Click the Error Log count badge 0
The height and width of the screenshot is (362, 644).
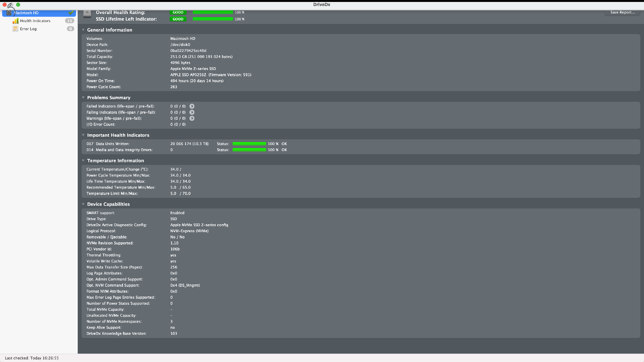tap(70, 29)
